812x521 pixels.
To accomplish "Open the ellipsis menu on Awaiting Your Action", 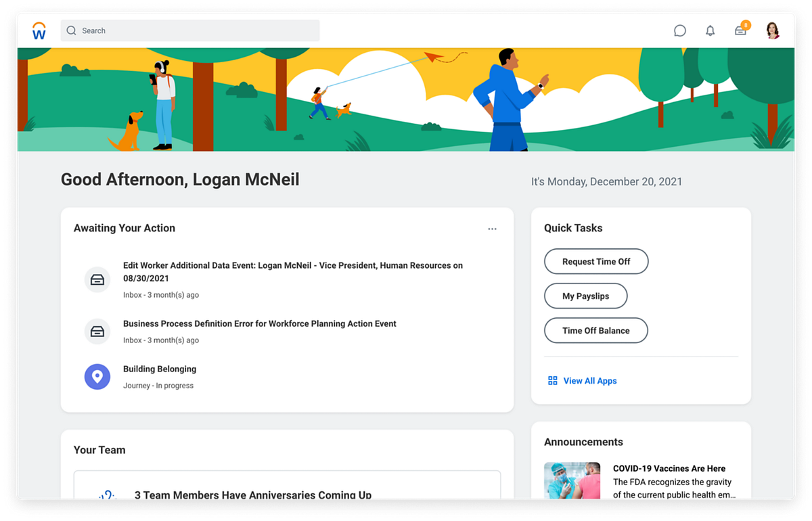I will click(x=492, y=229).
